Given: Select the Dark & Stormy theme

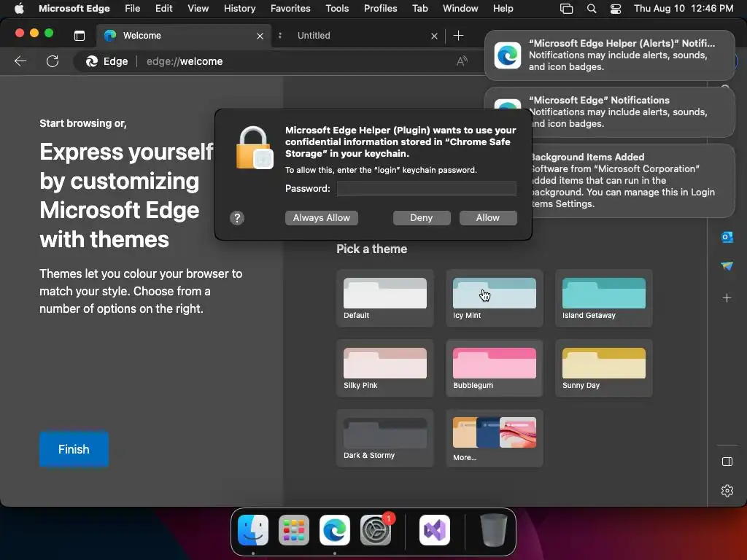Looking at the screenshot, I should coord(385,438).
